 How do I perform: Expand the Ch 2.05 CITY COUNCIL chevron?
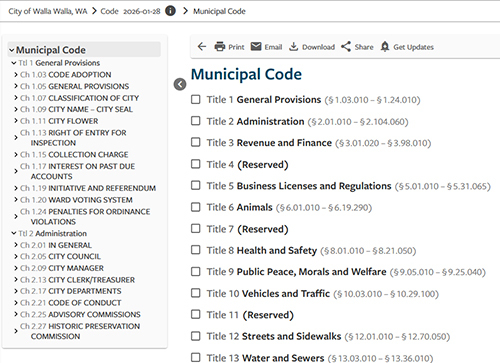click(16, 256)
